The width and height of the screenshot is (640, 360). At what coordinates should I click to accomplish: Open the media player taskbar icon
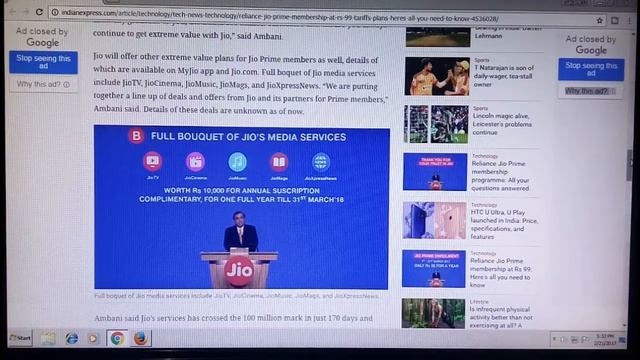(x=93, y=338)
